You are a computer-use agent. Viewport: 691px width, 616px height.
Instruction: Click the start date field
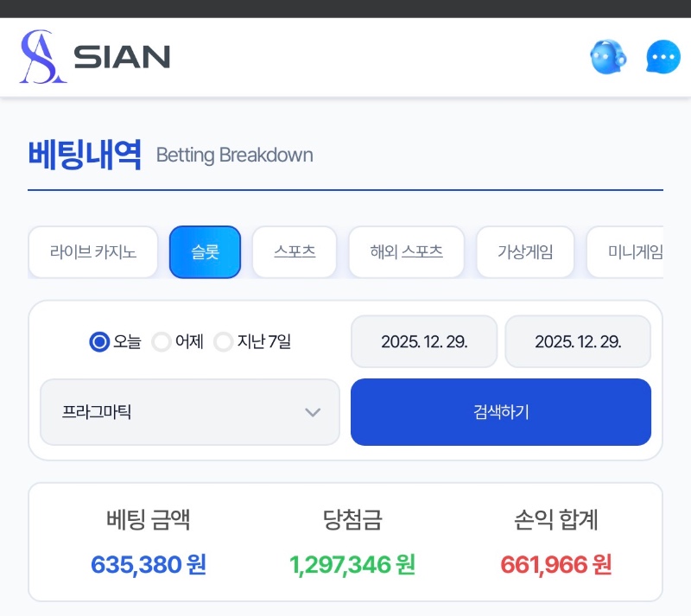click(x=424, y=341)
